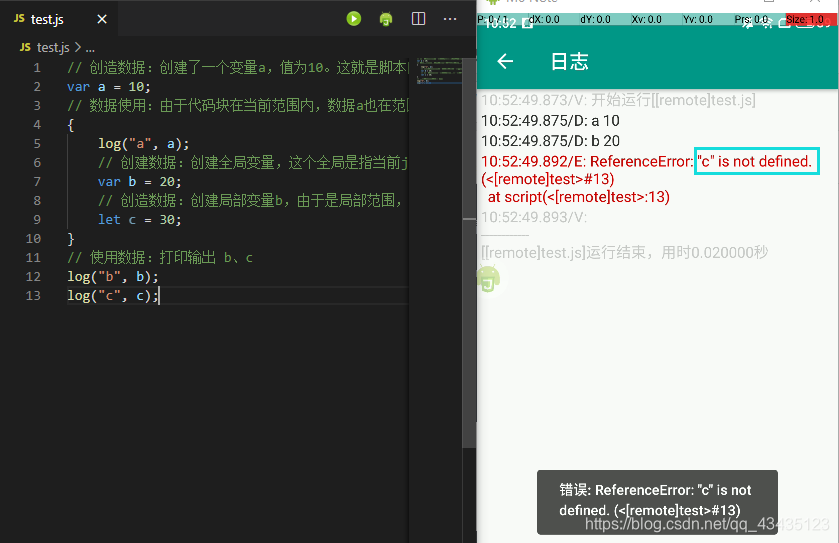Click the comment '创建全局变量' on line 6
839x543 pixels.
pos(253,163)
